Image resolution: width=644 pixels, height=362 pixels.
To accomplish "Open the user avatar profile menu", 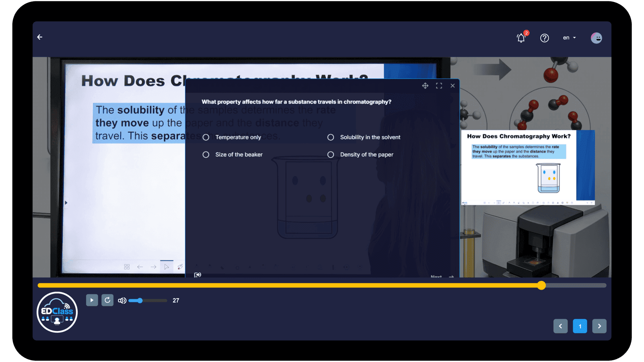I will [596, 38].
